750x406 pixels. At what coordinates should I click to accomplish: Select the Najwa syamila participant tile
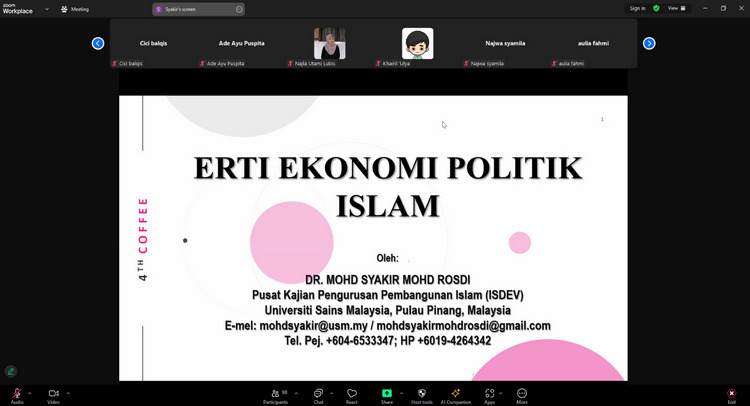tap(505, 44)
